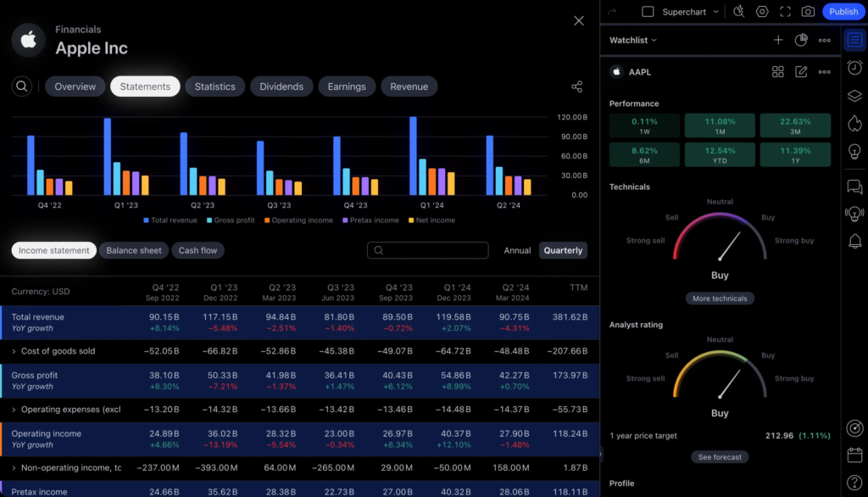Click the More technicals button
Image resolution: width=868 pixels, height=497 pixels.
[720, 299]
